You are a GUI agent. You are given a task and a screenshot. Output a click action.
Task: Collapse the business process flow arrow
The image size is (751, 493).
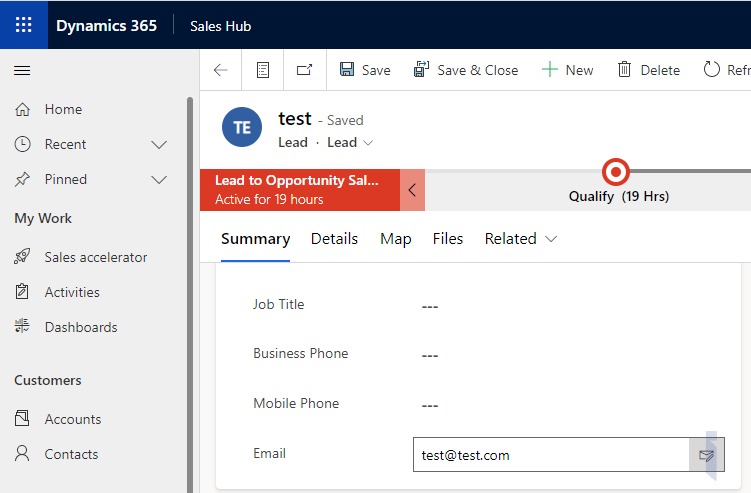pos(412,190)
